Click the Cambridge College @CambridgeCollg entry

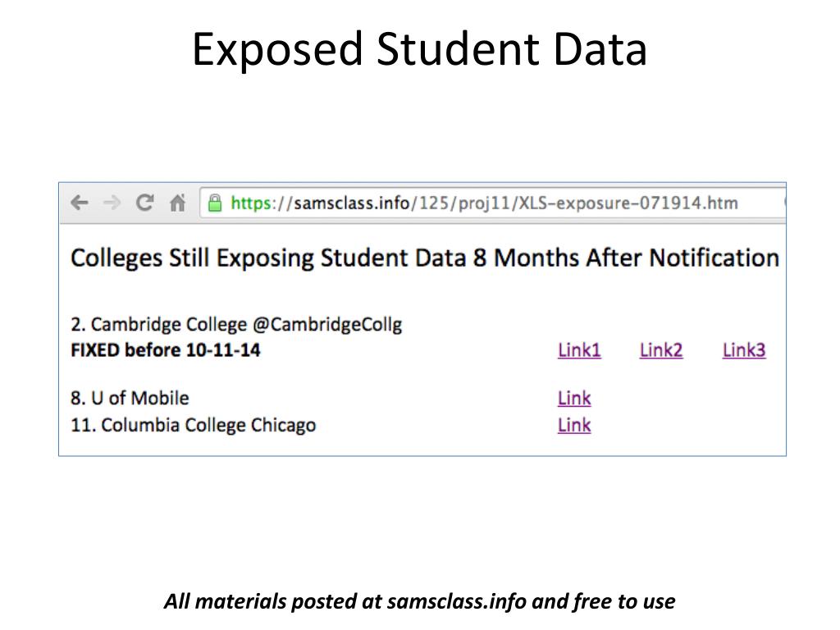[x=236, y=325]
